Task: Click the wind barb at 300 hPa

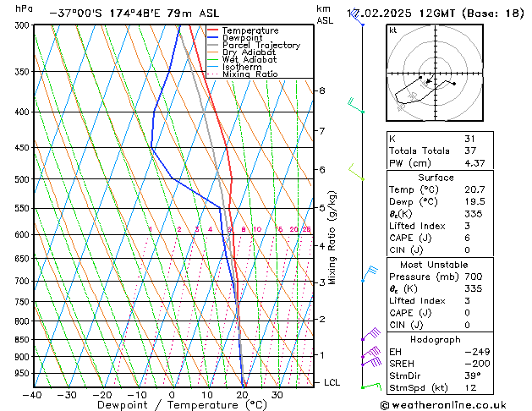Action: coord(357,18)
